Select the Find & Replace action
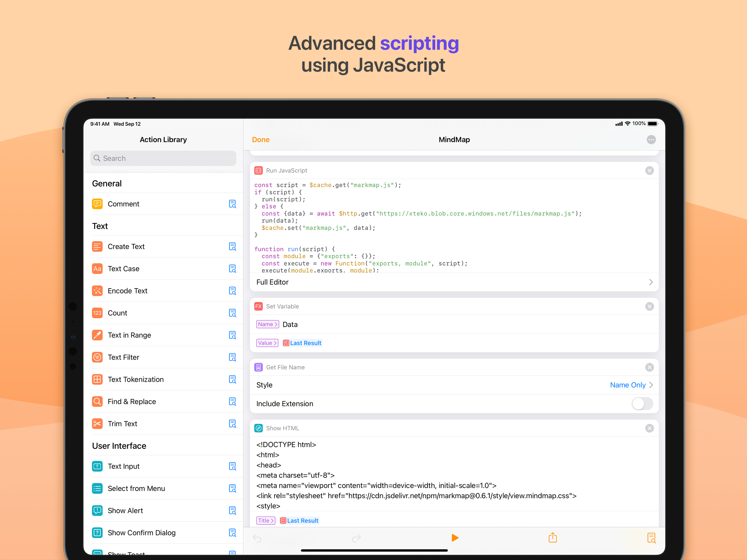This screenshot has height=560, width=747. [132, 402]
